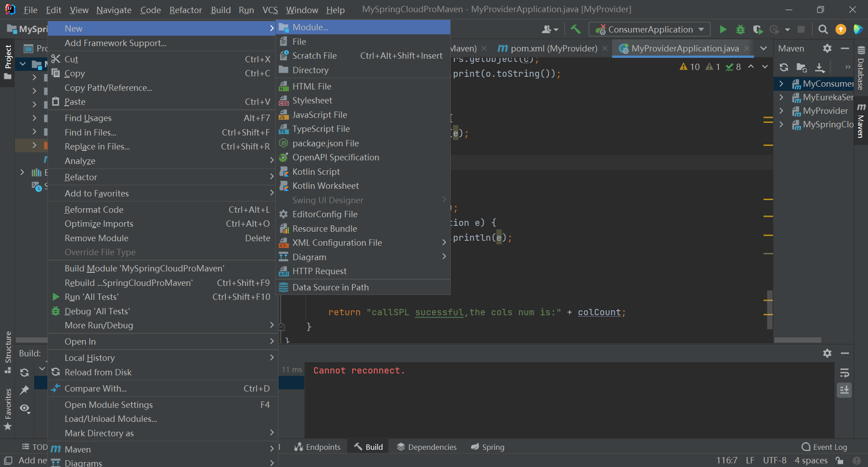Open Search Everywhere magnifier icon
Screen dimensions: 868x467
pos(823,29)
